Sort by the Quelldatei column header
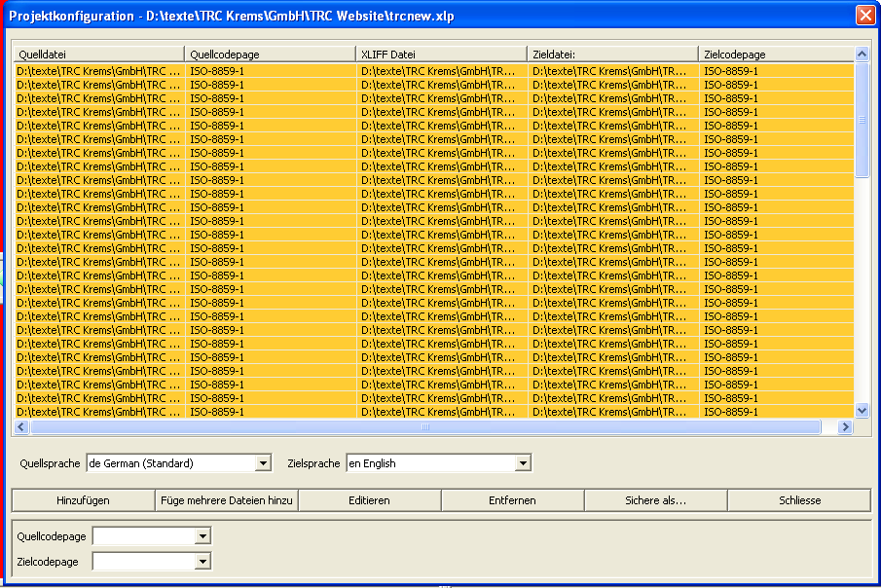 tap(98, 55)
